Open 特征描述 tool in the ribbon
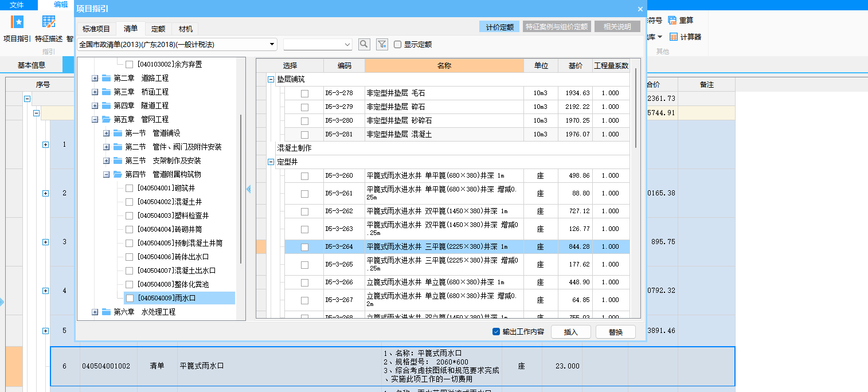Screen dimensions: 868x392 pyautogui.click(x=49, y=29)
